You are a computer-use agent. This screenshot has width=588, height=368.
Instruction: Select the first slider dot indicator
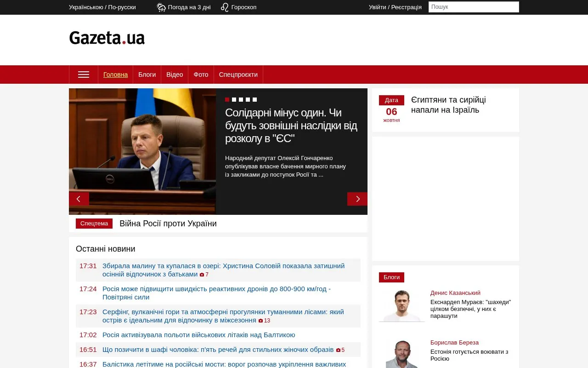[227, 99]
